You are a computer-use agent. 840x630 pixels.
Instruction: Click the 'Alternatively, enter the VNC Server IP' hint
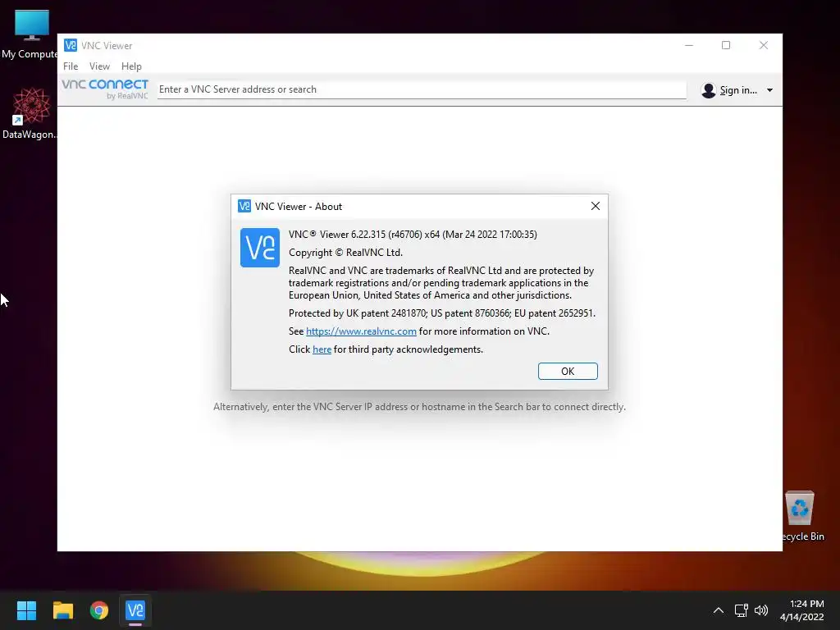pyautogui.click(x=419, y=407)
